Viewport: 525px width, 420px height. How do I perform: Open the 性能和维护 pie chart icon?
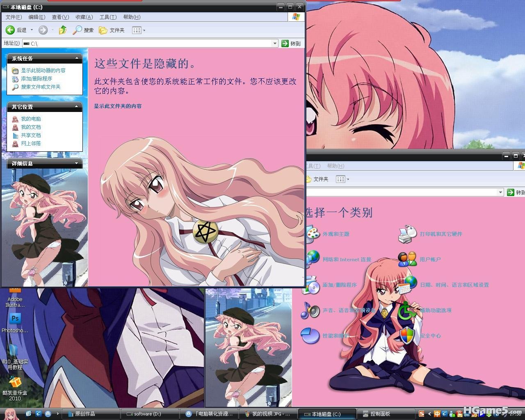[310, 336]
